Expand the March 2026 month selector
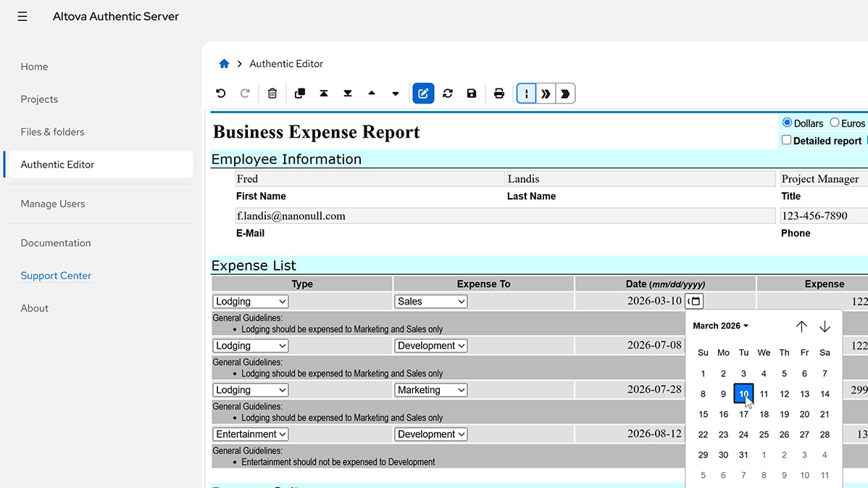 pyautogui.click(x=721, y=326)
